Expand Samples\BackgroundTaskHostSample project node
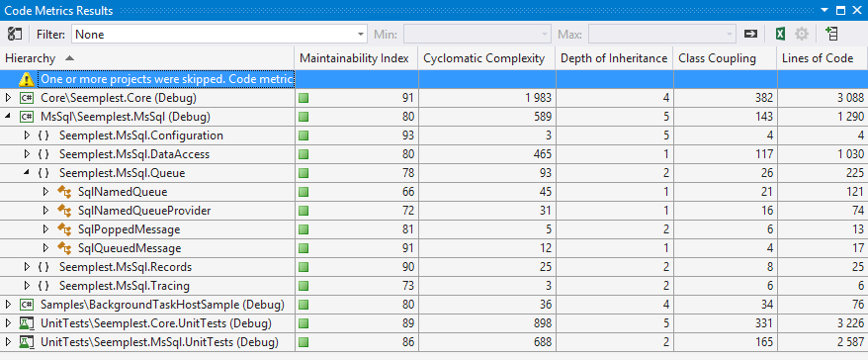 click(8, 305)
